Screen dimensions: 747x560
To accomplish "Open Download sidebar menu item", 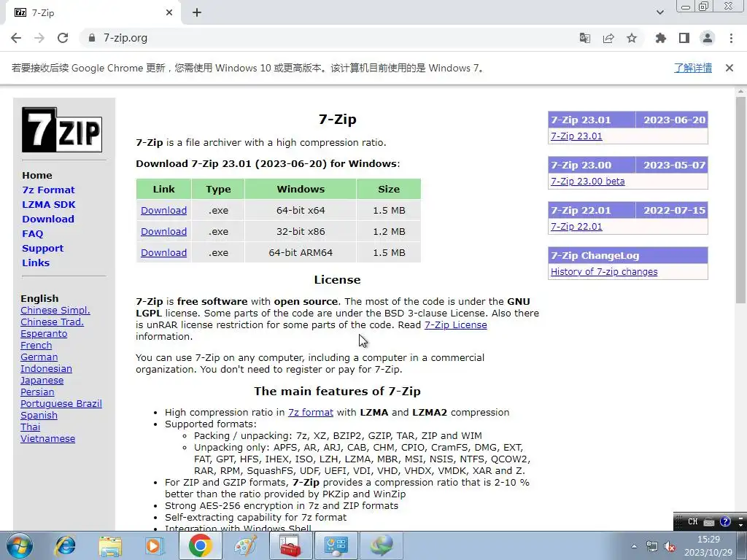I will coord(48,219).
